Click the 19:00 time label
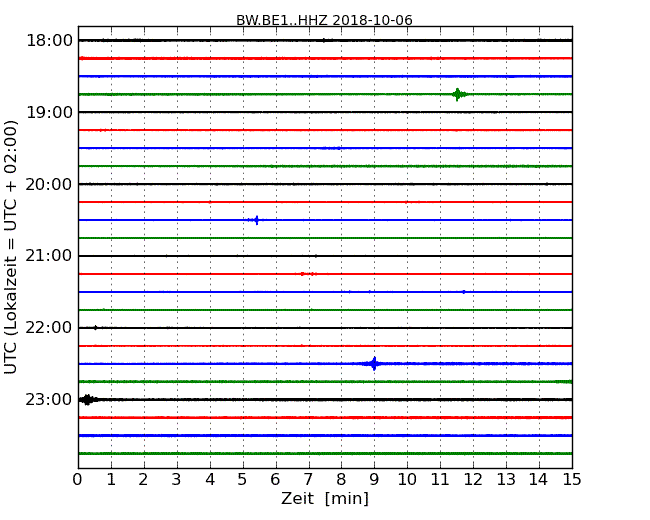 pos(49,112)
